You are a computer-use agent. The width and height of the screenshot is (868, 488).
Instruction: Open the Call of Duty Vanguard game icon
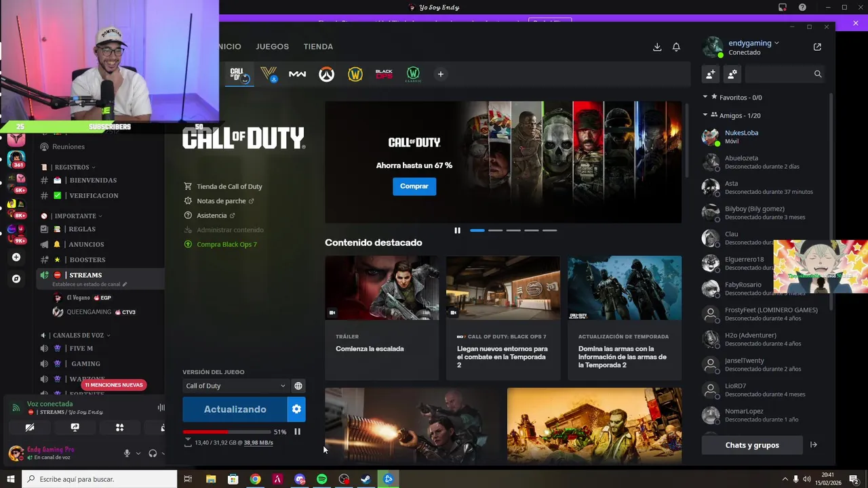click(x=269, y=74)
